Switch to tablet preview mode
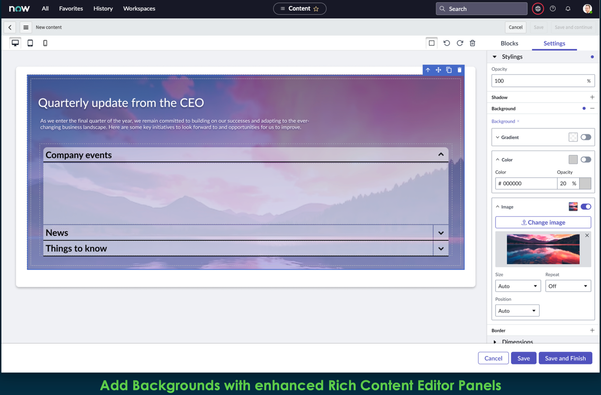 [x=30, y=43]
